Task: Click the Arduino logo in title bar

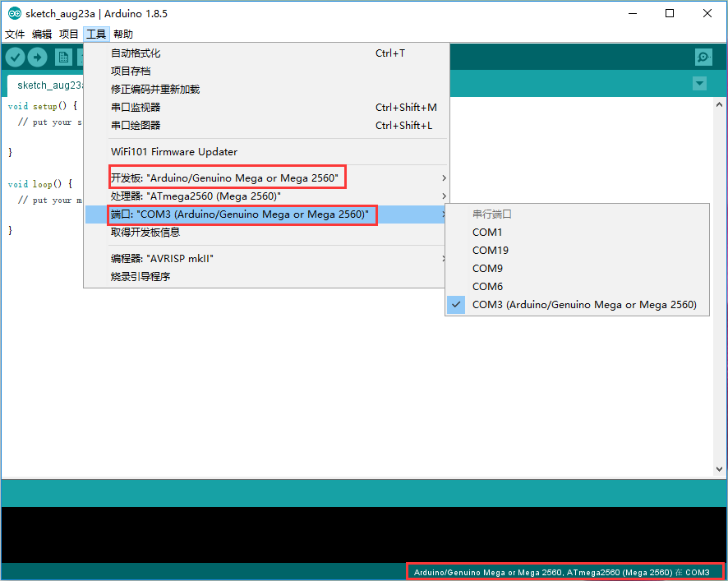Action: 15,13
